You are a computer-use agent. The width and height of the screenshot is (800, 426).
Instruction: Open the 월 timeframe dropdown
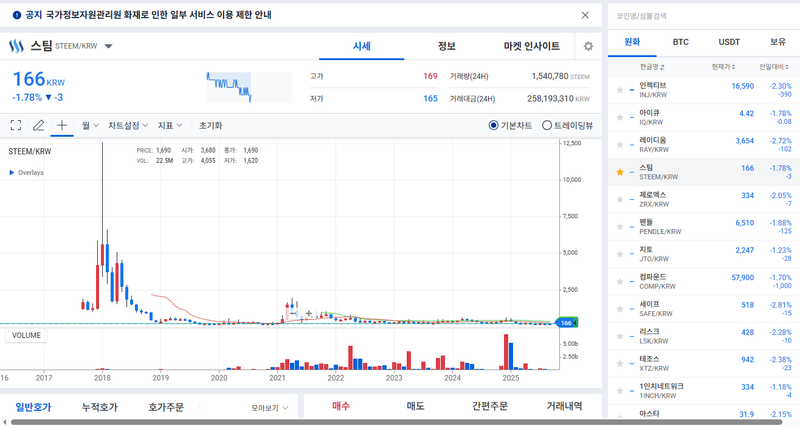[x=90, y=126]
